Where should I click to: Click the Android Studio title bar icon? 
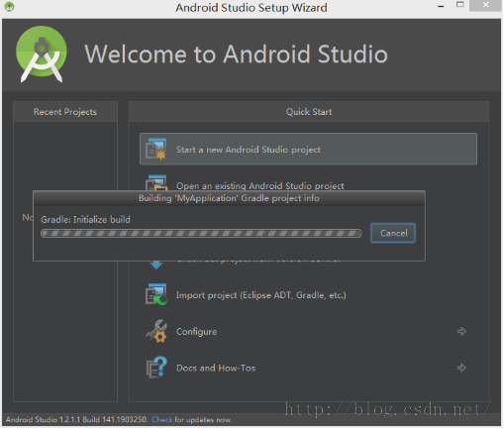pos(9,7)
